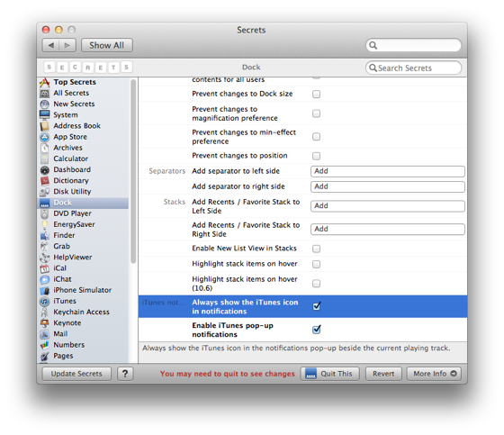Open More Info
504x435 pixels.
(x=434, y=374)
